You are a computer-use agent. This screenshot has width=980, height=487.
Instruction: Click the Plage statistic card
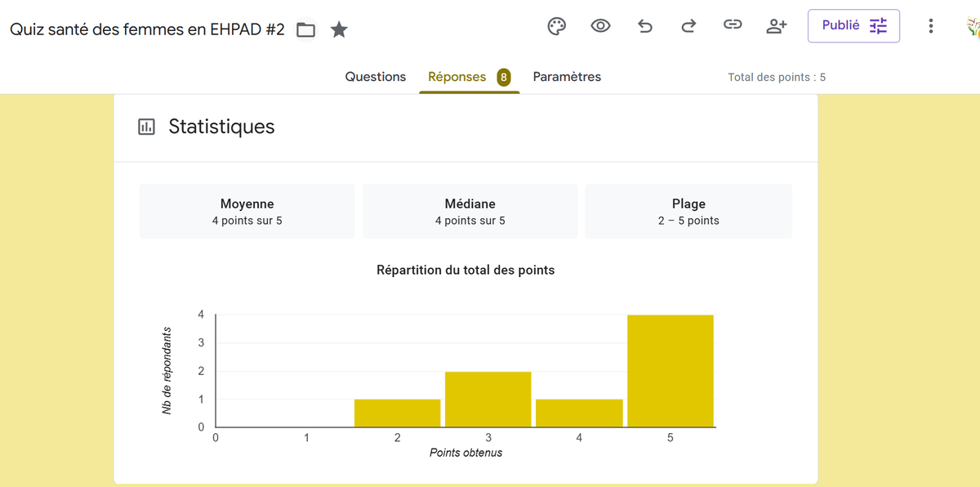688,212
